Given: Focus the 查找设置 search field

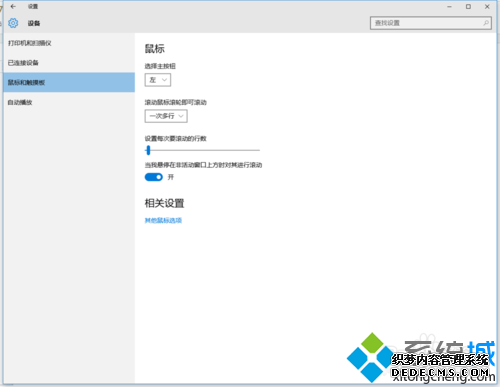Looking at the screenshot, I should point(431,23).
